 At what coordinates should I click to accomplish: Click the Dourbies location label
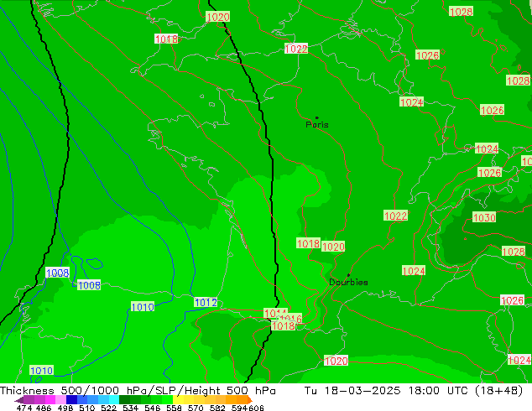point(348,282)
